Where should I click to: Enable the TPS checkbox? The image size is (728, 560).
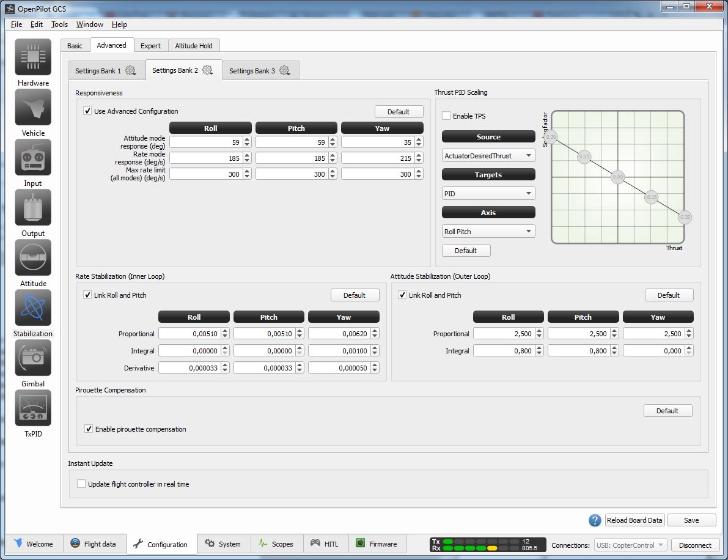pyautogui.click(x=446, y=116)
